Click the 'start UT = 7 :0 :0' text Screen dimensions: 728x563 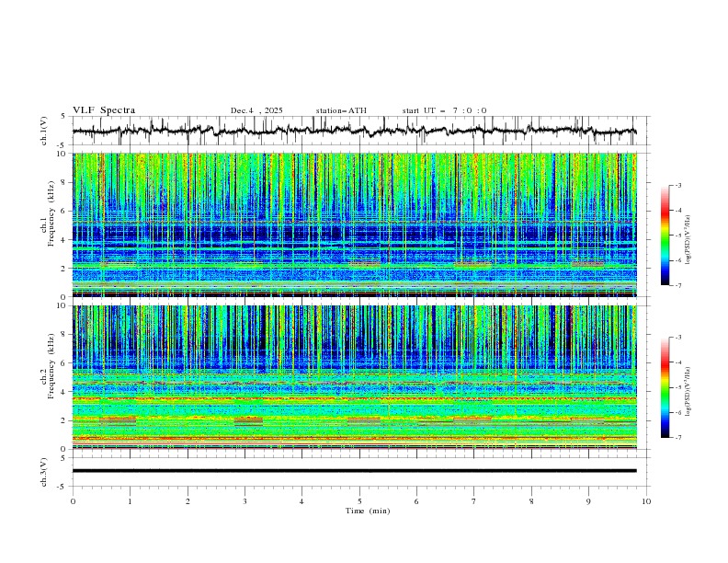444,110
